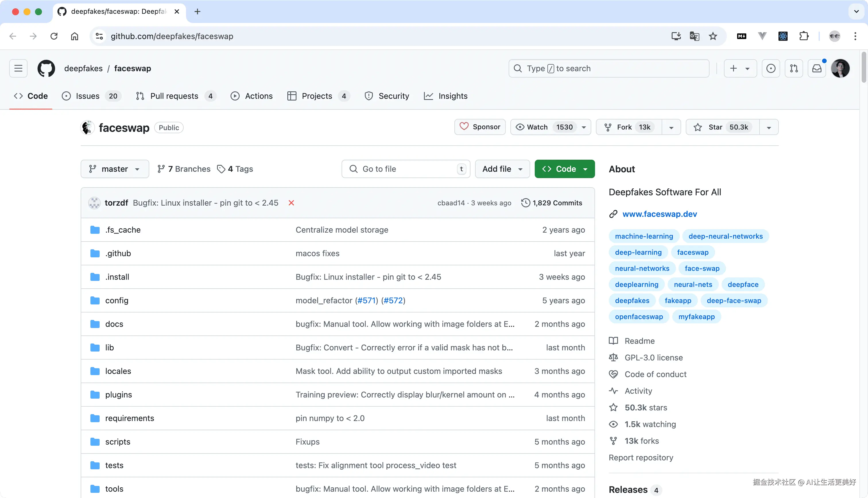Expand the Star lists arrow
The height and width of the screenshot is (498, 868).
[x=769, y=128]
